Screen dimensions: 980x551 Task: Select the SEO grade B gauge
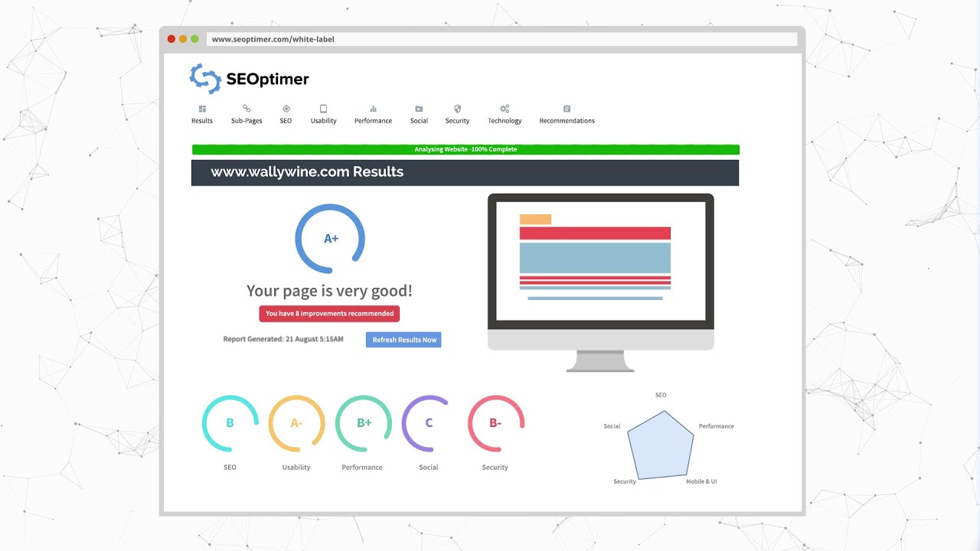[x=230, y=423]
